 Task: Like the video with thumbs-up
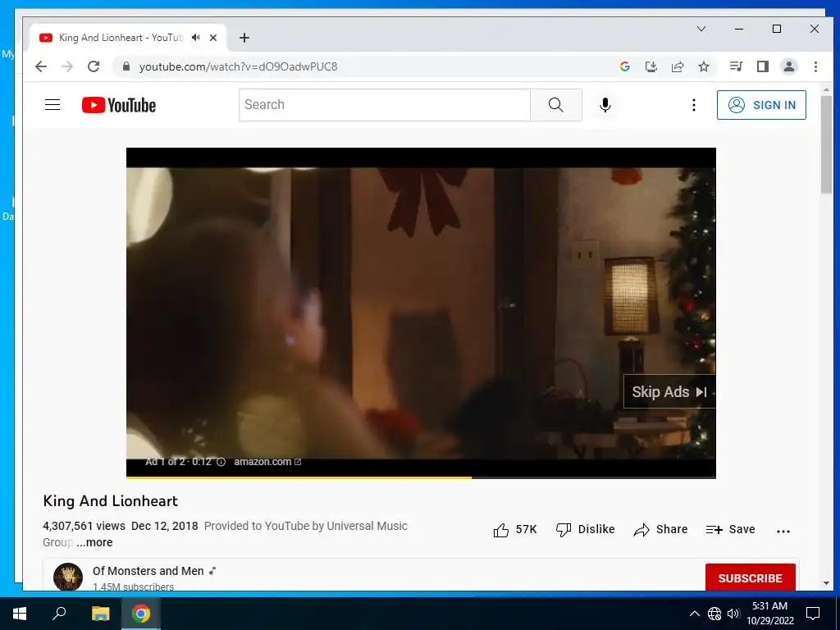515,530
